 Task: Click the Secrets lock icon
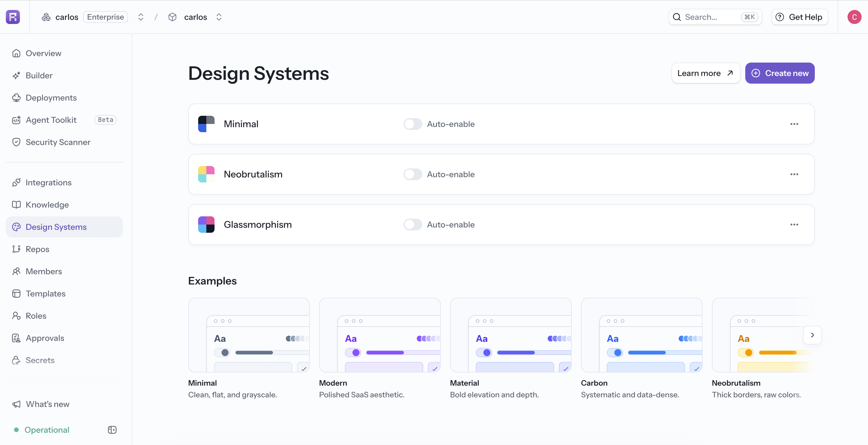16,361
